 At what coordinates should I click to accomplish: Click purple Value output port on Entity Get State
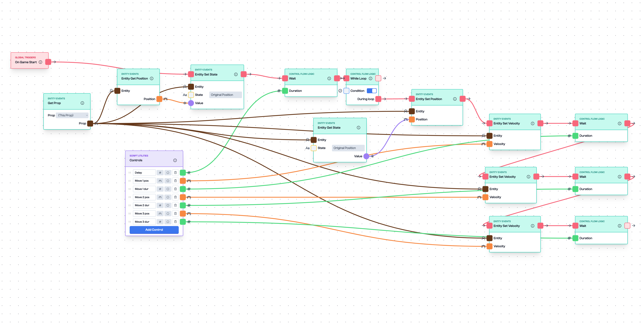(367, 156)
